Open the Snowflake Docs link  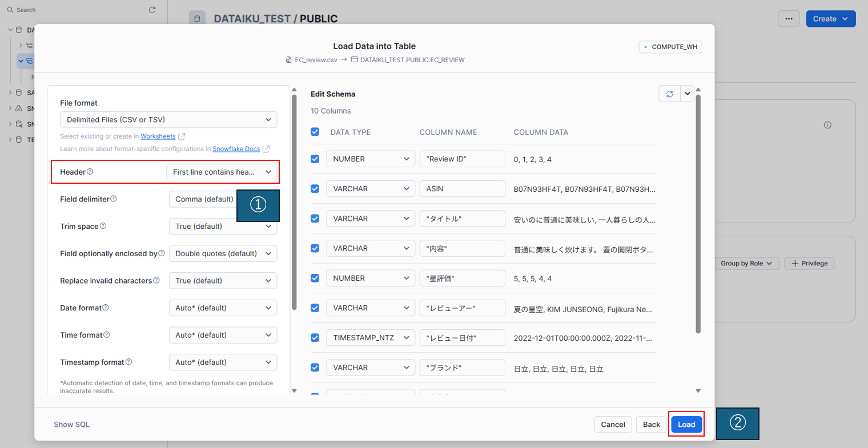point(236,149)
